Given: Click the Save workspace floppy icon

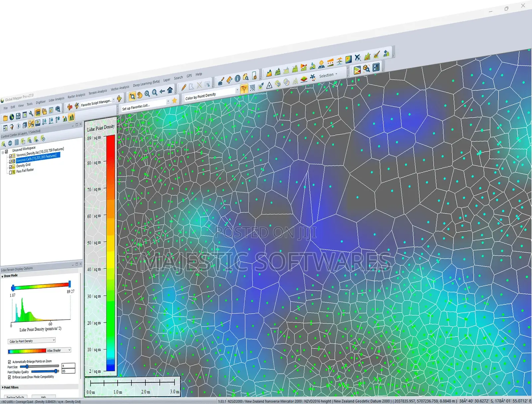Looking at the screenshot, I should pyautogui.click(x=18, y=116).
